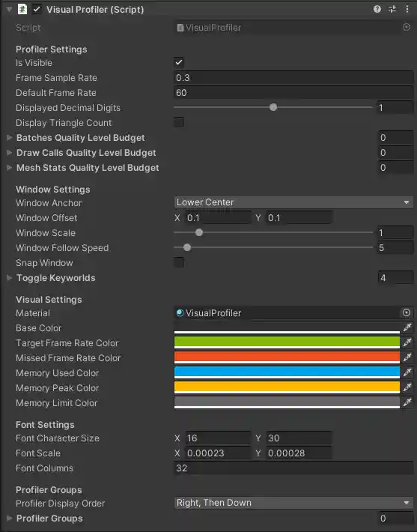Open the component help reference icon

click(377, 9)
